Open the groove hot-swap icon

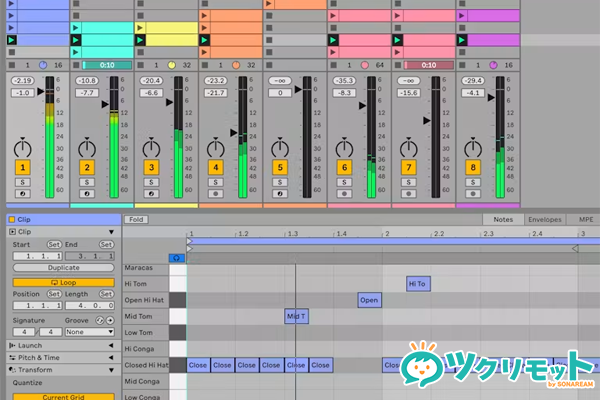tap(99, 320)
